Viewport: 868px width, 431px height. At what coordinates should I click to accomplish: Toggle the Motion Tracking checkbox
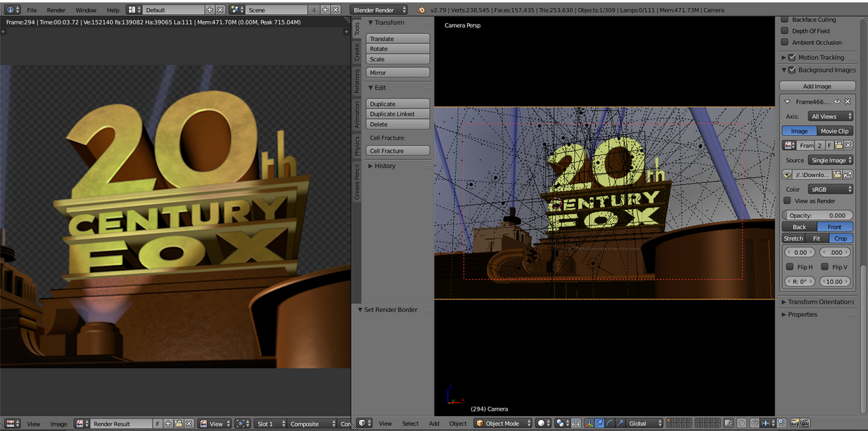pyautogui.click(x=792, y=58)
